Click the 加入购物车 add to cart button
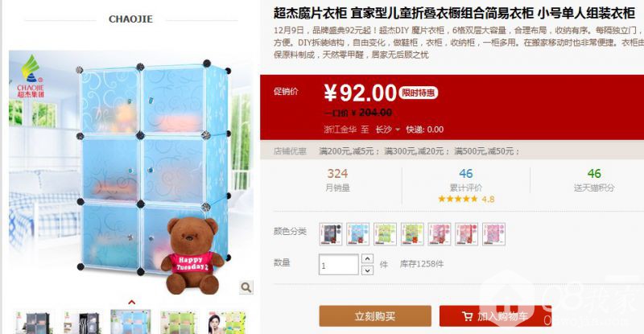The image size is (644, 334). click(495, 316)
